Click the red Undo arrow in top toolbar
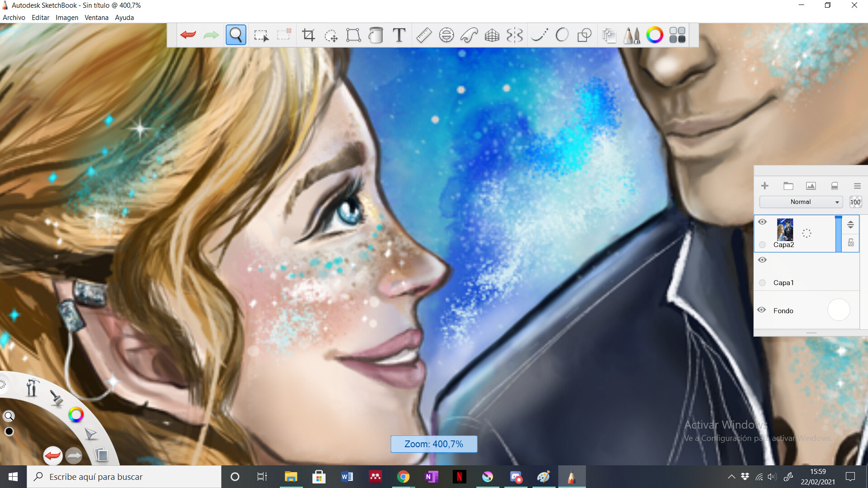Image resolution: width=868 pixels, height=488 pixels. click(x=188, y=35)
